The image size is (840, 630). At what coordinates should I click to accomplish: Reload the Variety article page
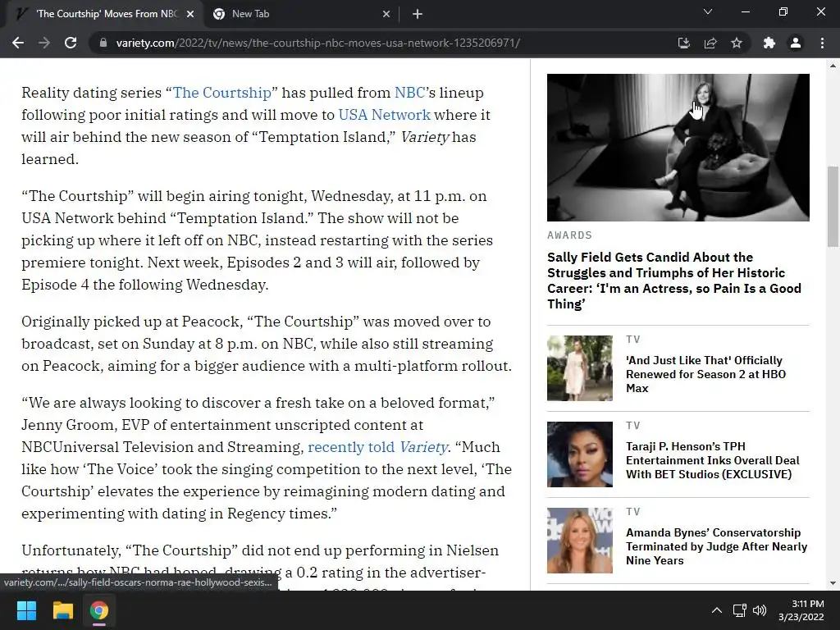[x=71, y=43]
